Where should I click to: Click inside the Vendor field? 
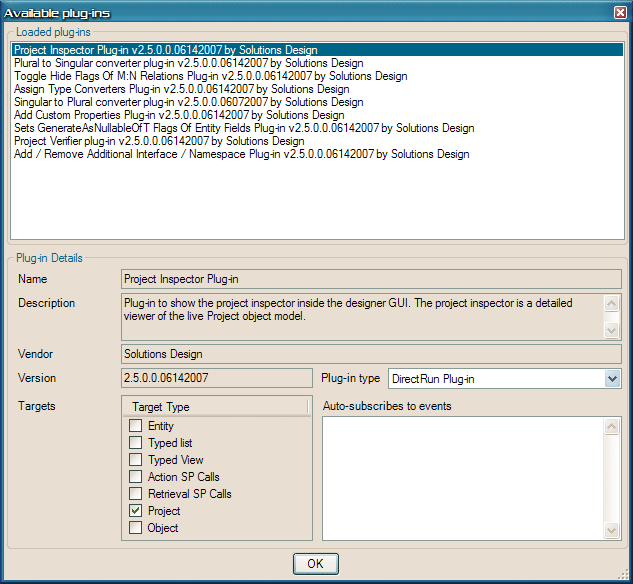371,354
